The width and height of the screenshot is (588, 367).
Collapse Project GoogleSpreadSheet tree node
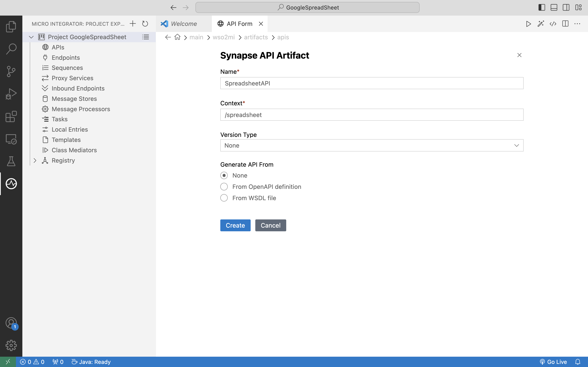31,37
